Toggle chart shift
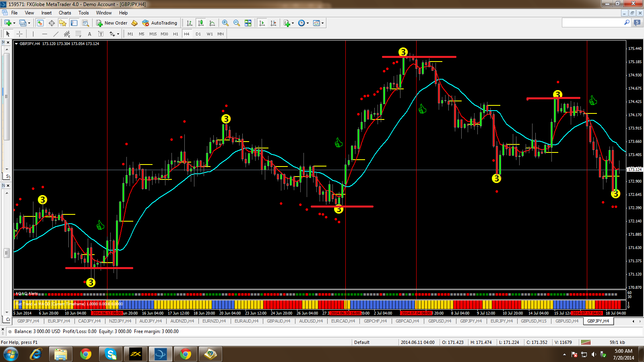Screen dimensions: 644x362 (x=273, y=23)
